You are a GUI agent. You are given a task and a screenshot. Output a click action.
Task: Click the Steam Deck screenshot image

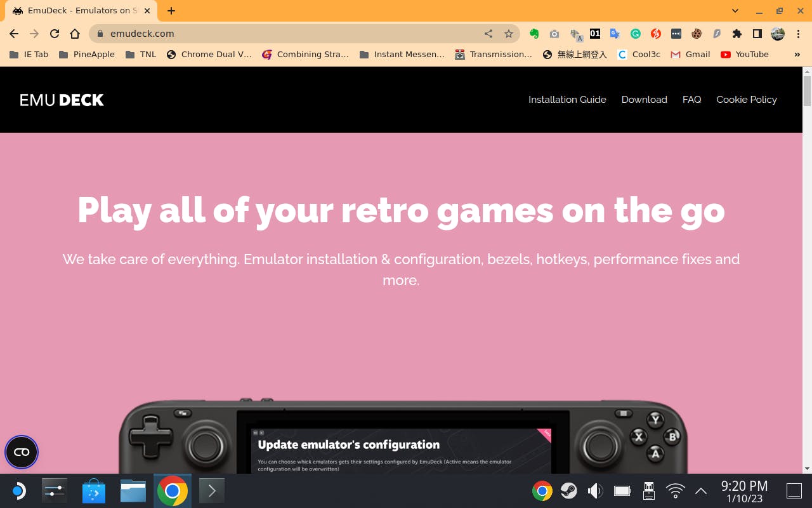coord(403,436)
